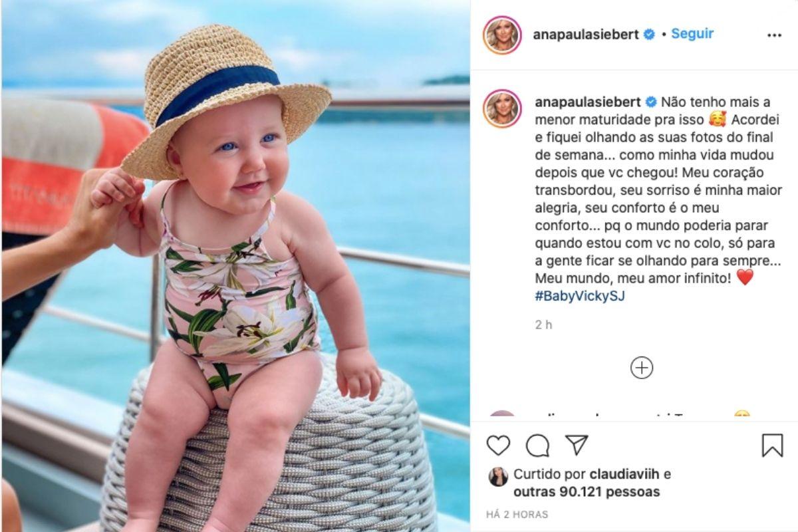Image resolution: width=798 pixels, height=532 pixels.
Task: Share the post via paper plane icon
Action: [x=577, y=445]
